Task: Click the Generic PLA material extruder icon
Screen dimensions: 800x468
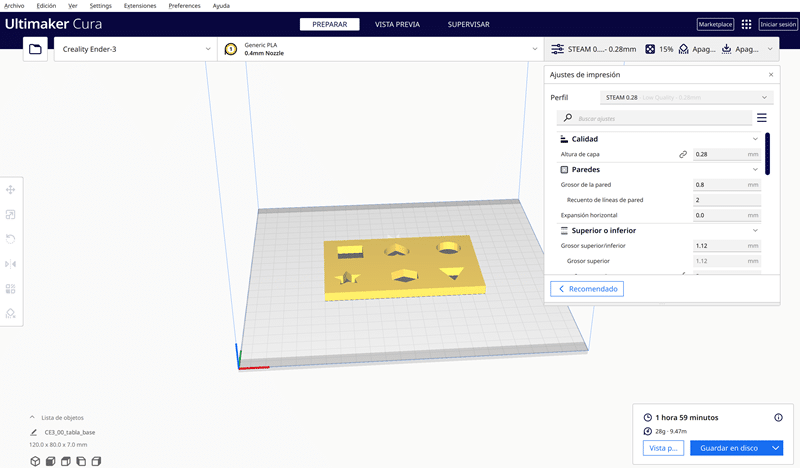Action: 231,49
